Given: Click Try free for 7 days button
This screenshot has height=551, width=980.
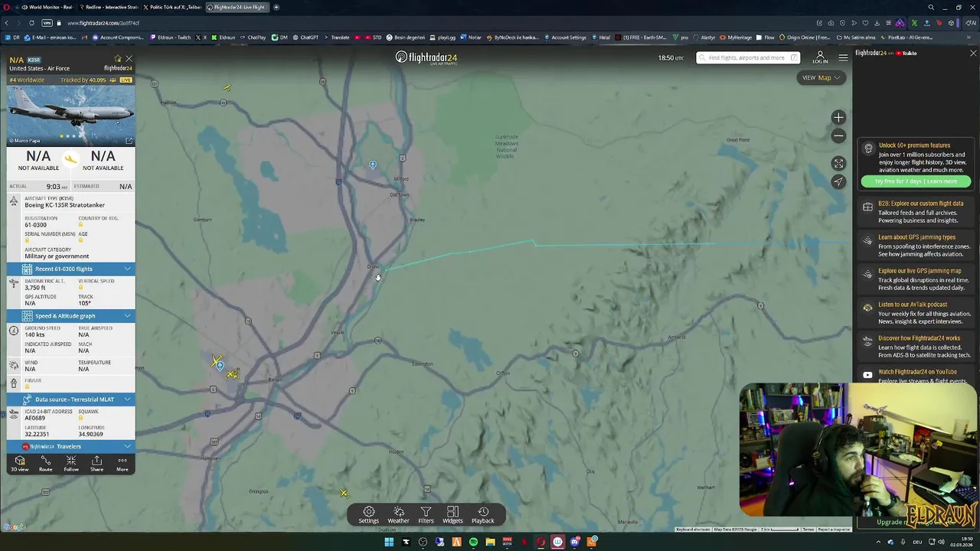Looking at the screenshot, I should coord(916,181).
